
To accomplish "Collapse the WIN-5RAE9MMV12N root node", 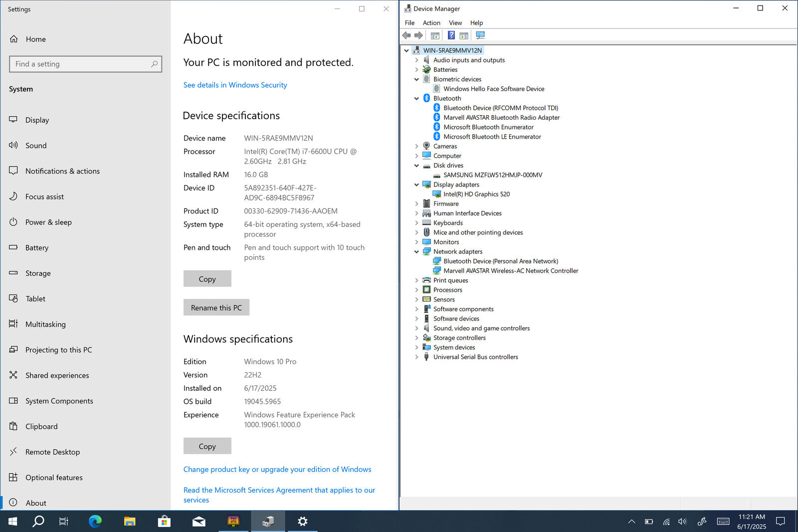I will 406,50.
